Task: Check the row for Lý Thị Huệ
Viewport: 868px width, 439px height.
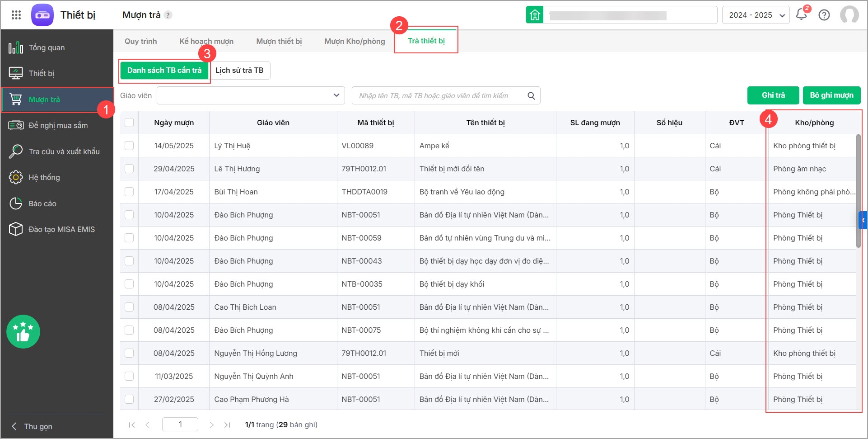Action: point(129,146)
